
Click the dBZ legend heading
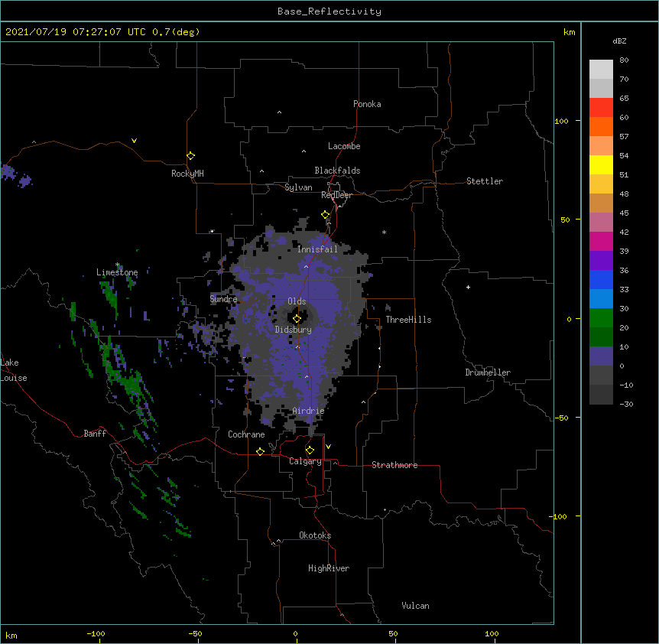[619, 41]
